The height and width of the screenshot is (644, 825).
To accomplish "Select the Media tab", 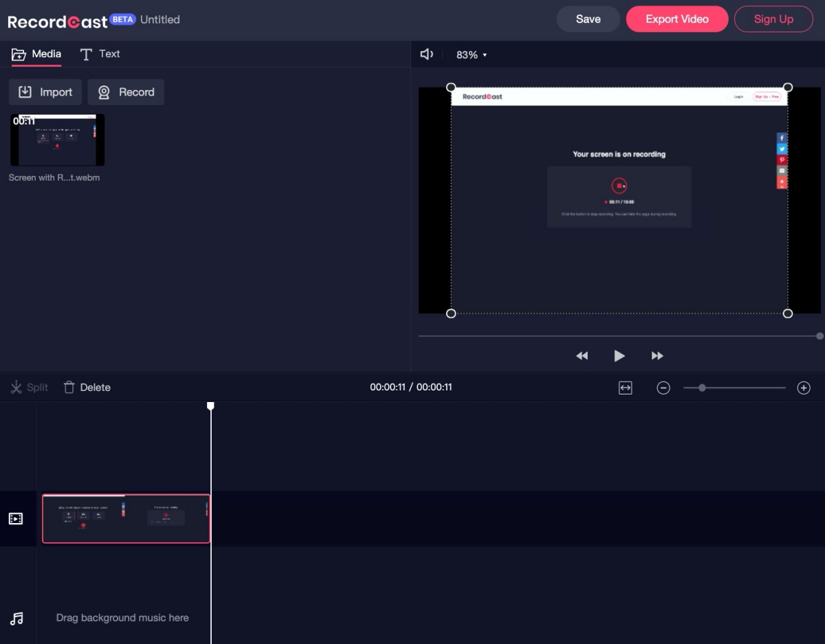I will click(x=37, y=54).
